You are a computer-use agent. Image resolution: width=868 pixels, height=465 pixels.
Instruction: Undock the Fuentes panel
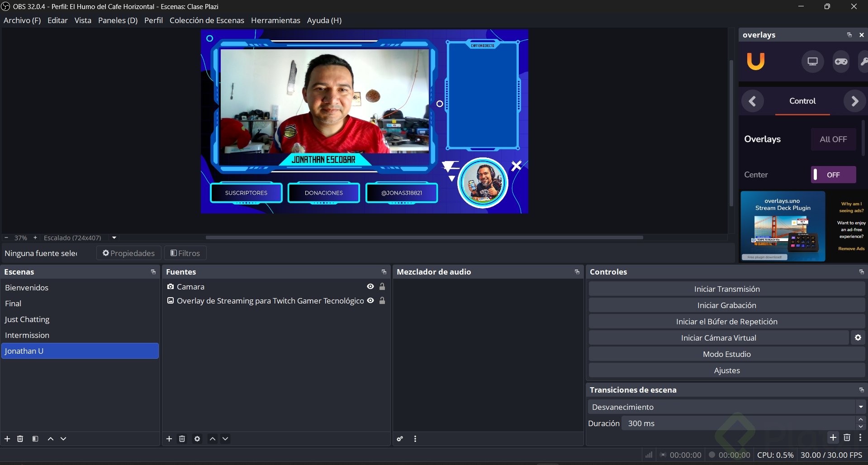(x=384, y=272)
